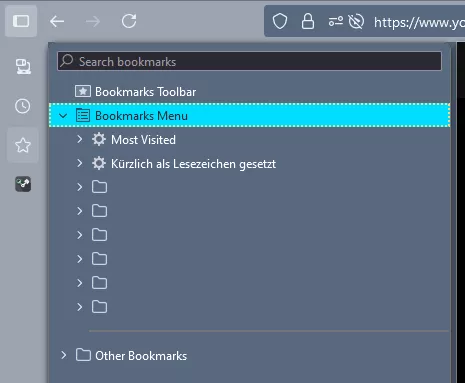
Task: Open synced tabs sidebar panel
Action: click(x=23, y=66)
